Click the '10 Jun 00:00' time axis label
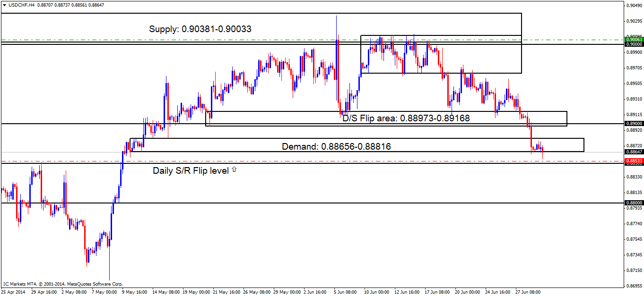The image size is (644, 296). coord(377,292)
